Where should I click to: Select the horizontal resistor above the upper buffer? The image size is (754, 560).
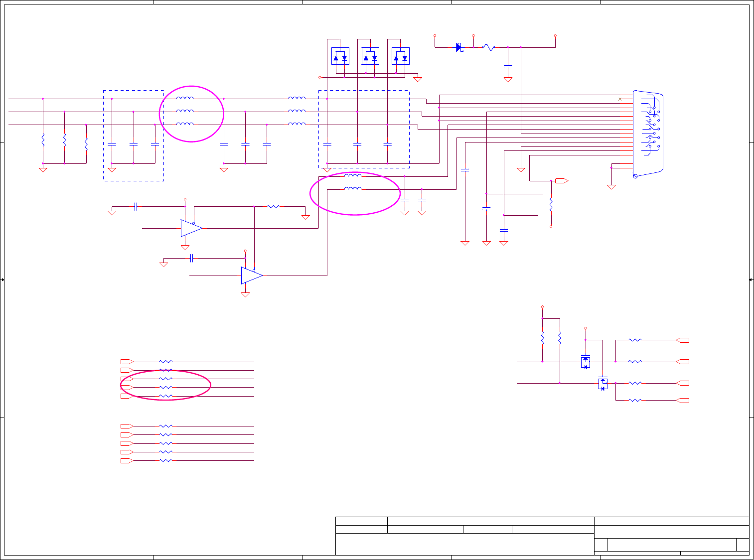[x=273, y=206]
